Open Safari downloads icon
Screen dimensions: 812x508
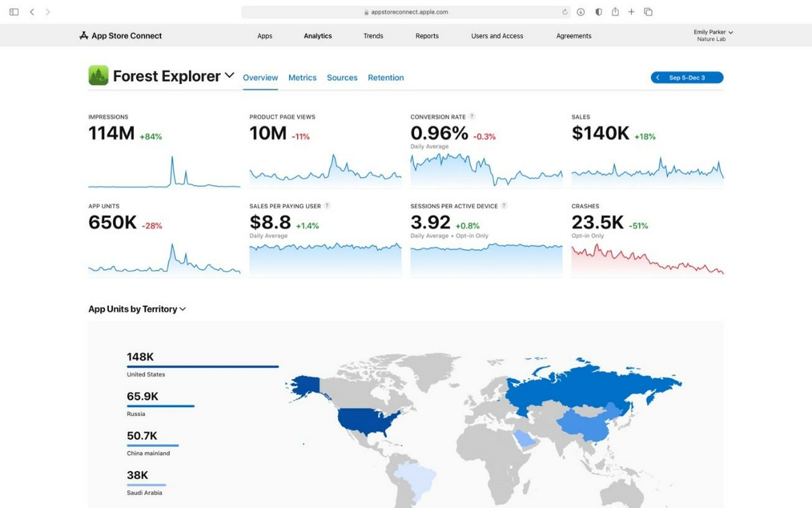click(581, 12)
